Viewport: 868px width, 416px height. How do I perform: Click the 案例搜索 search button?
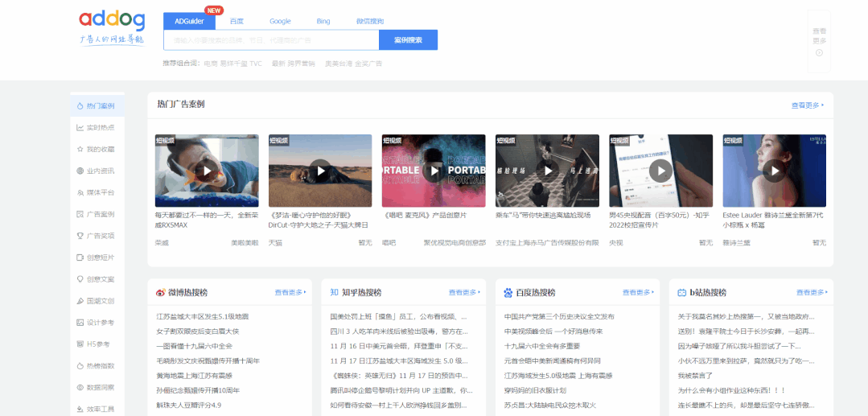click(408, 40)
